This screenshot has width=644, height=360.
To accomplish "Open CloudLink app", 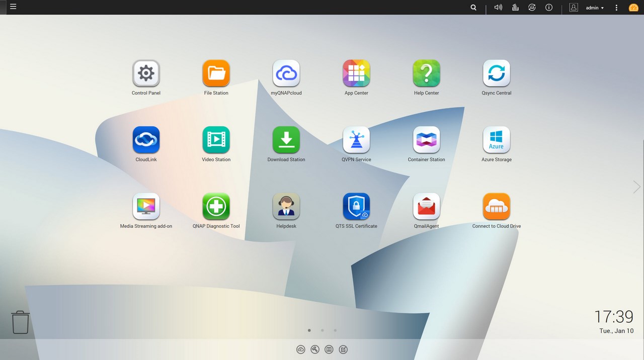I will coord(146,140).
